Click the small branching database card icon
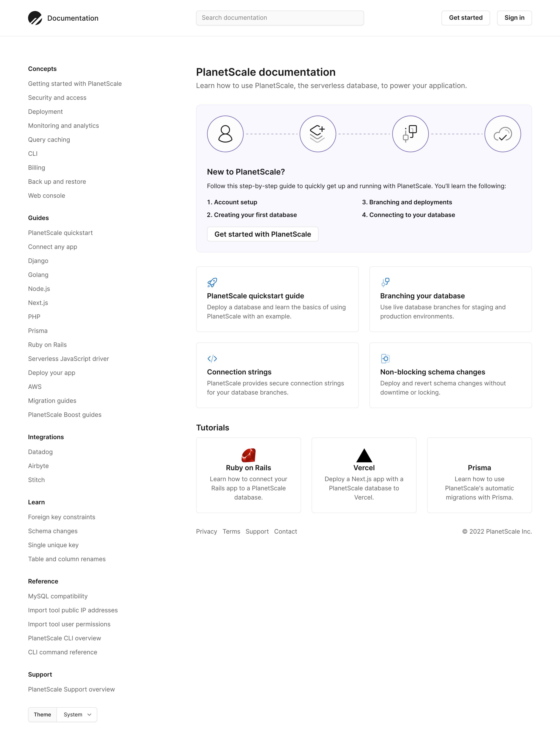Viewport: 560px width, 750px height. pyautogui.click(x=385, y=282)
